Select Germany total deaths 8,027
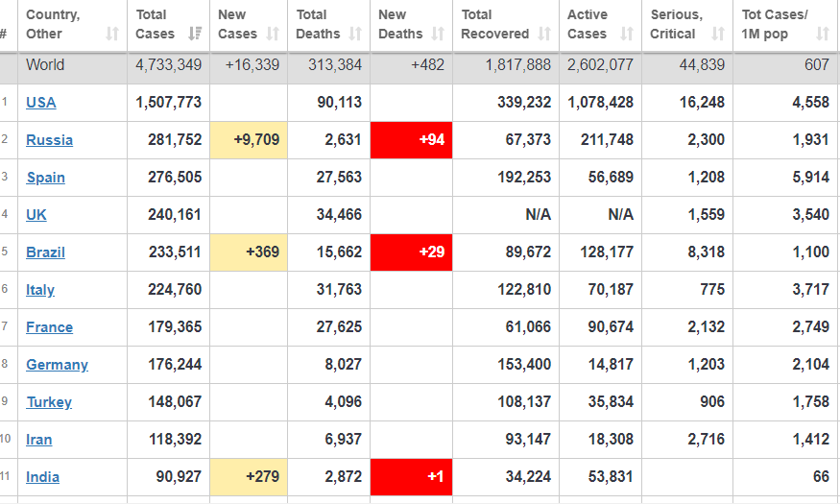This screenshot has width=840, height=504. tap(343, 365)
